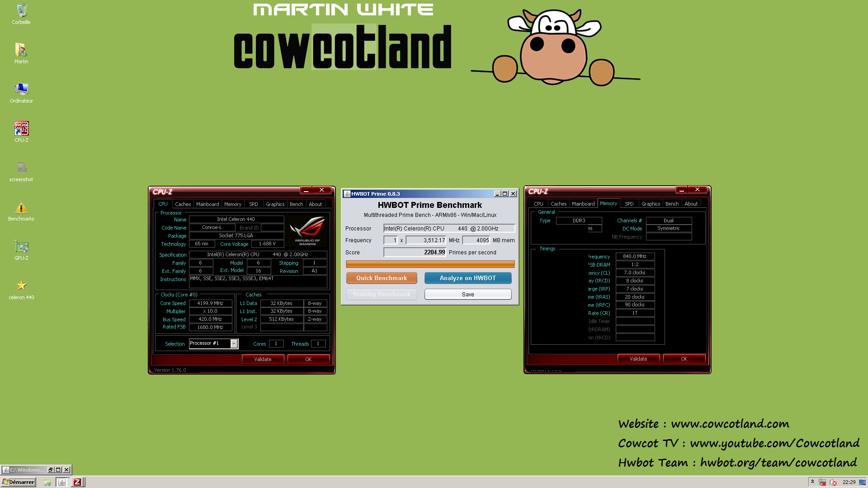Click the Java icon of C:\Windows window
868x488 pixels.
pyautogui.click(x=6, y=470)
